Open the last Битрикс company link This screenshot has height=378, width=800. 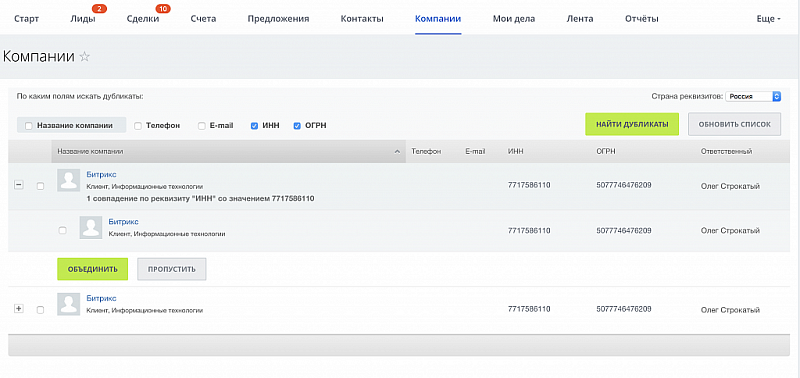pyautogui.click(x=102, y=298)
